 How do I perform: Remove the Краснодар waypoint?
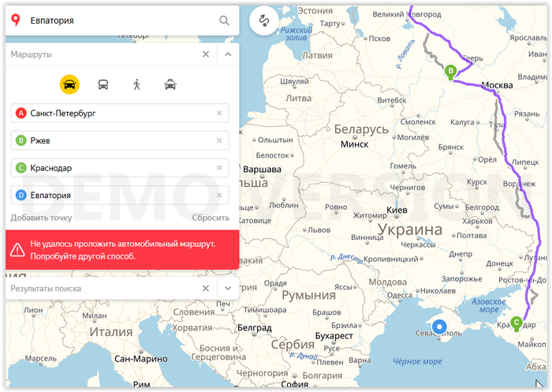219,168
